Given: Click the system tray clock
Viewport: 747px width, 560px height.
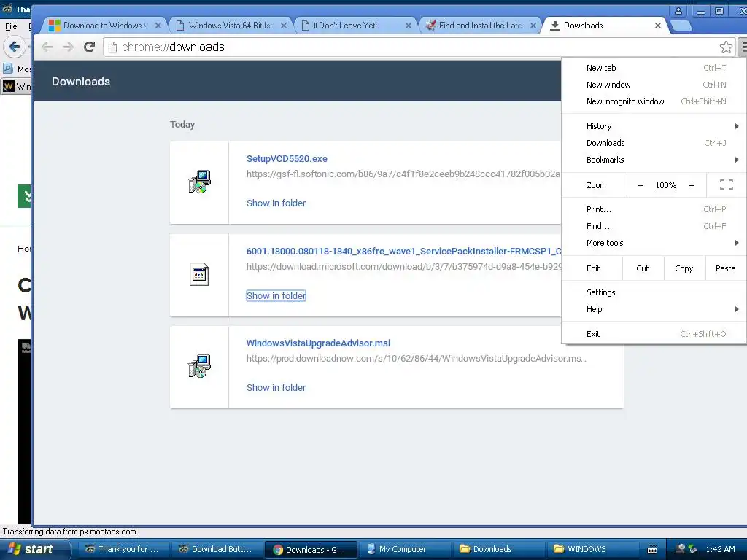Looking at the screenshot, I should click(720, 549).
